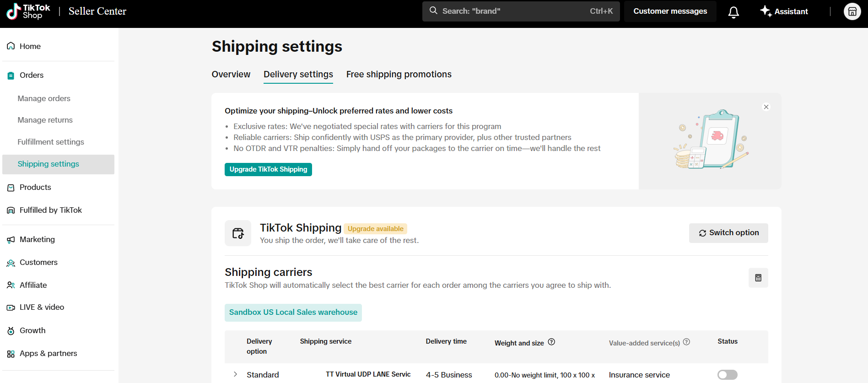Click the shipping illustration thumbnail

[710, 140]
